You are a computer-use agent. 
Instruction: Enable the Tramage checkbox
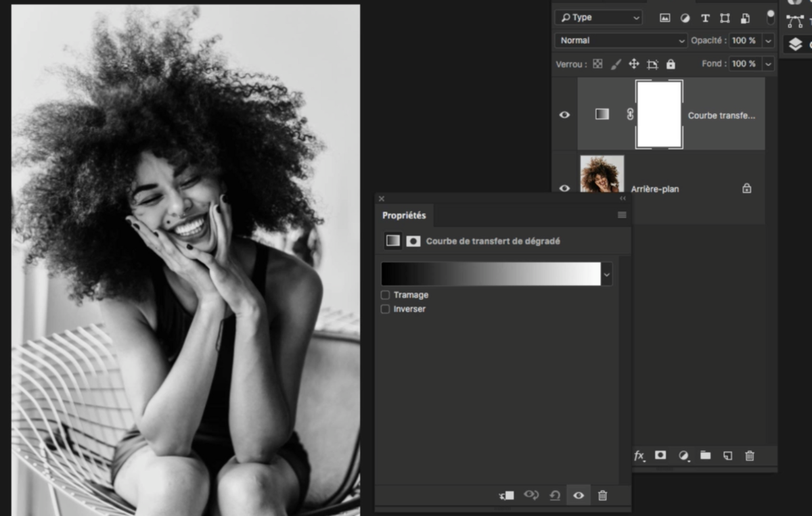coord(385,295)
